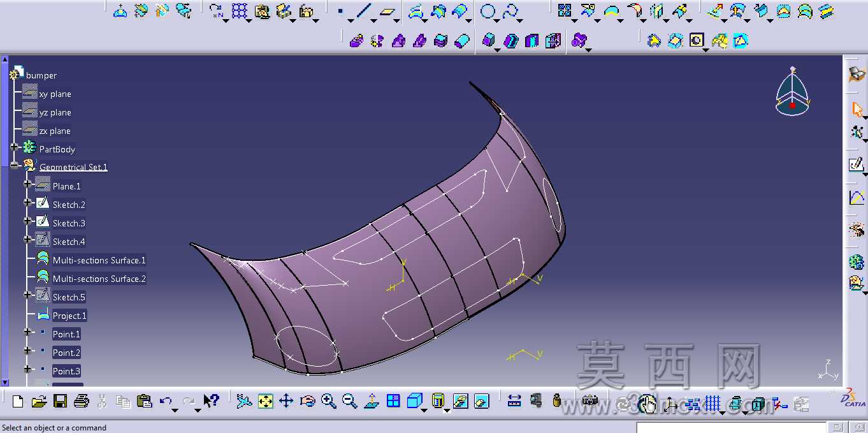The image size is (868, 433).
Task: Select the Point creation tool
Action: tap(340, 11)
